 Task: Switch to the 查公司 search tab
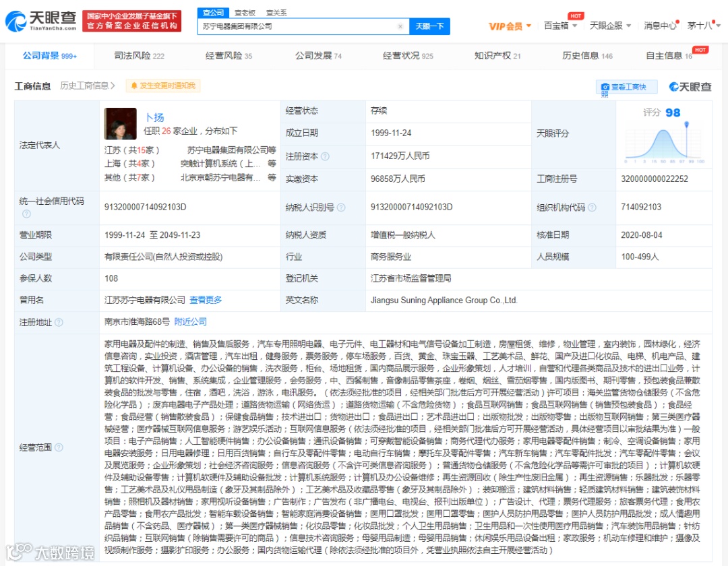click(x=213, y=13)
